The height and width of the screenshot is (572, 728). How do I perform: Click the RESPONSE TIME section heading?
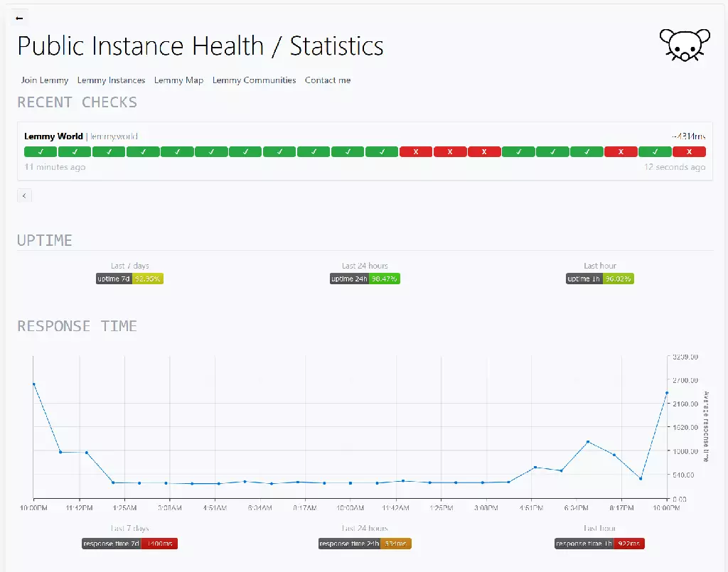(x=77, y=326)
